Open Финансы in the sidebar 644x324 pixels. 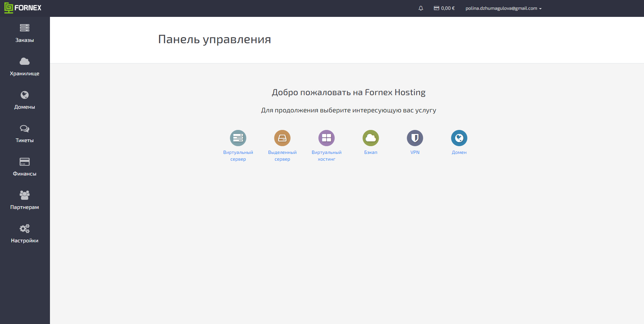25,167
